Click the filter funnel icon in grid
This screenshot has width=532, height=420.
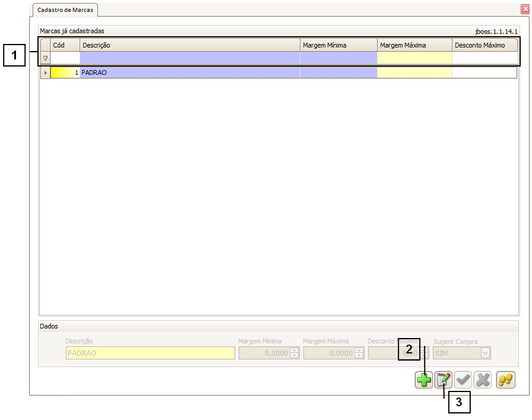[45, 58]
